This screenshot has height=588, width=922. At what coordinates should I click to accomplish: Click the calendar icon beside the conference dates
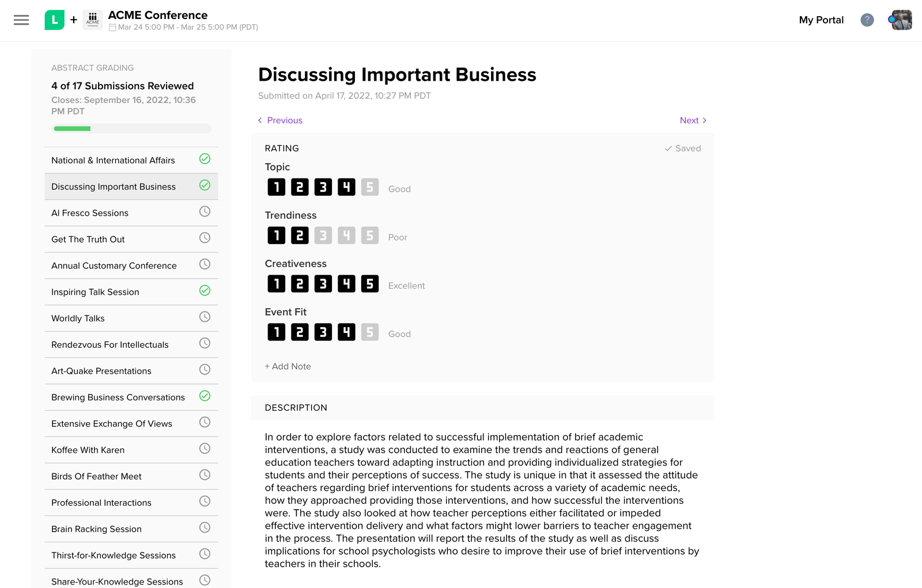pos(113,27)
